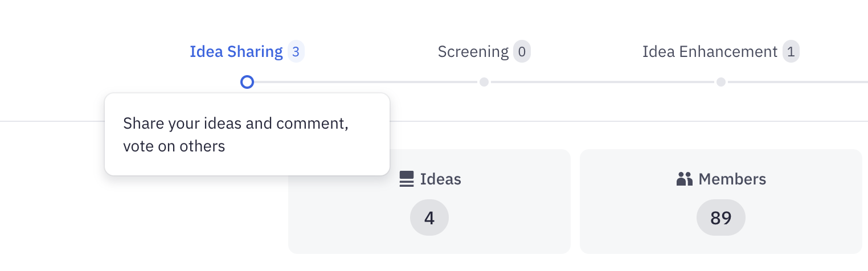This screenshot has width=868, height=271.
Task: Select the Members label text
Action: click(x=732, y=179)
